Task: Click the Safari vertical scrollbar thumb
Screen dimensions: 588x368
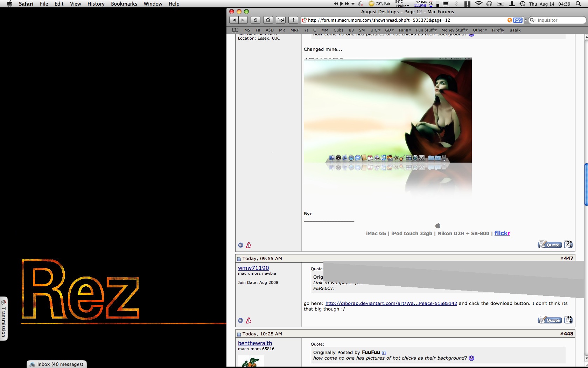Action: 586,184
